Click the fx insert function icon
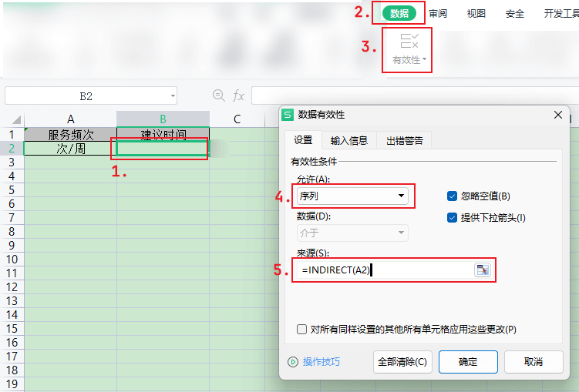 (x=239, y=95)
